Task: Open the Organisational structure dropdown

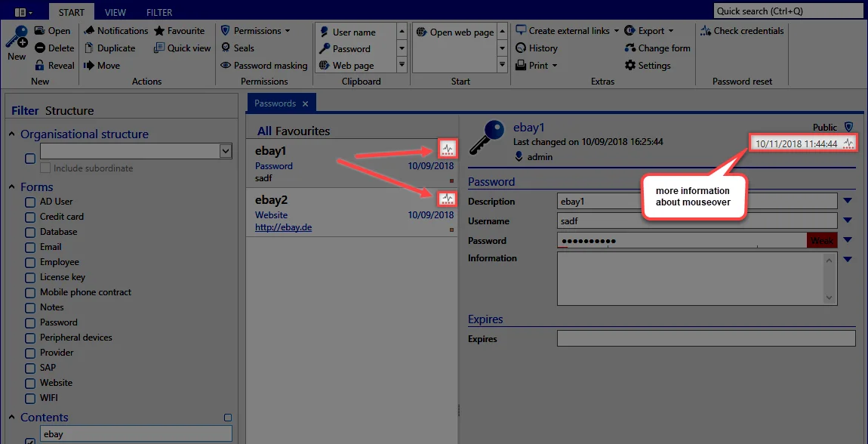Action: (226, 150)
